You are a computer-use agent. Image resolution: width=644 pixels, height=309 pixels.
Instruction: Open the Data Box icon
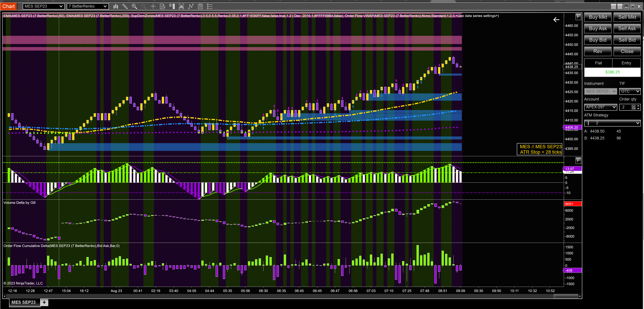point(163,7)
